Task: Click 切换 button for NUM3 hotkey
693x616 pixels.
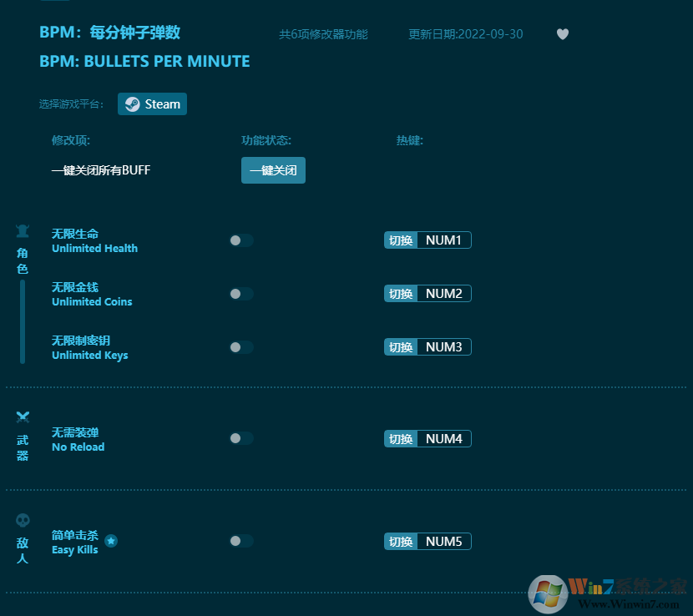Action: point(401,347)
